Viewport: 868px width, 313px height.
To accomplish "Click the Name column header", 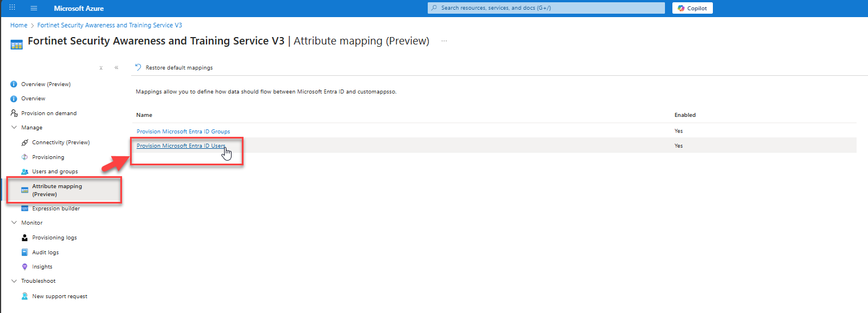I will click(x=144, y=115).
